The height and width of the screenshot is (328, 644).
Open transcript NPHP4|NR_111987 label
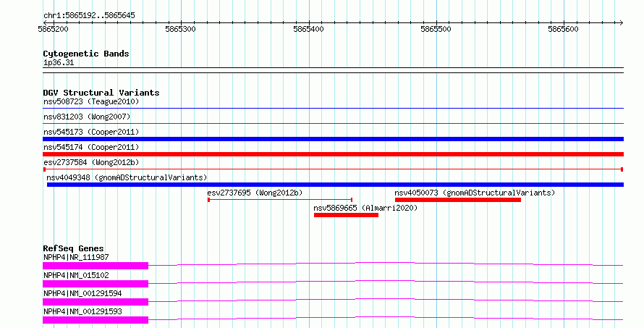click(76, 257)
